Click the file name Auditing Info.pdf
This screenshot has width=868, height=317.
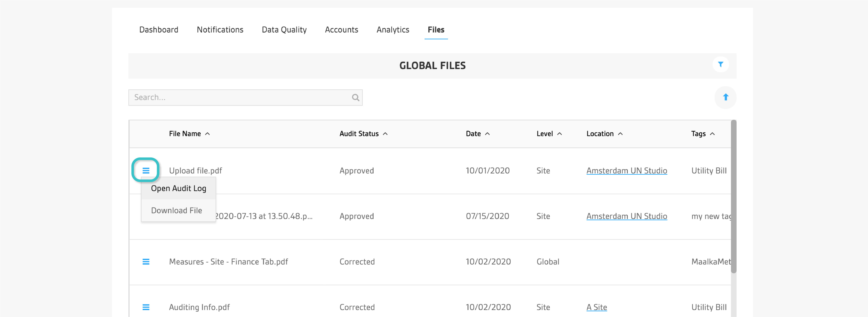[x=199, y=307]
